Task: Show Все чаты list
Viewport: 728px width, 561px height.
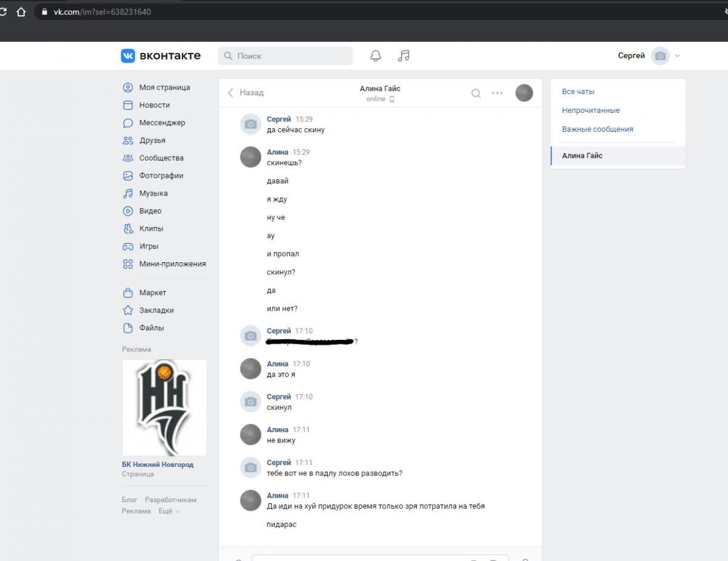Action: click(578, 92)
